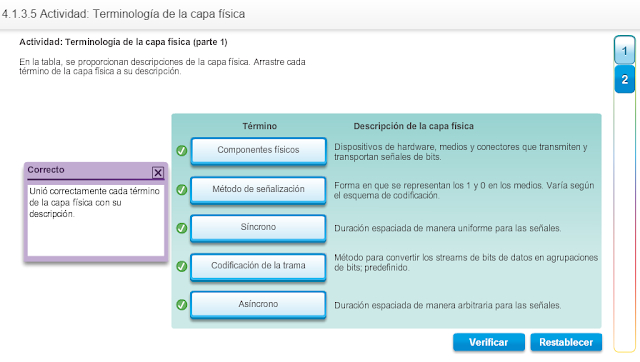The image size is (640, 362).
Task: Click the Verificar button
Action: 489,342
